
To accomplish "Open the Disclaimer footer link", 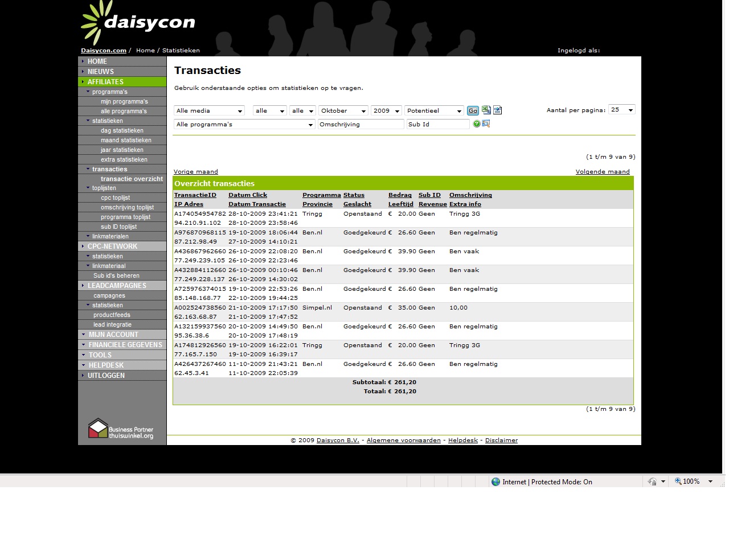I will 501,440.
